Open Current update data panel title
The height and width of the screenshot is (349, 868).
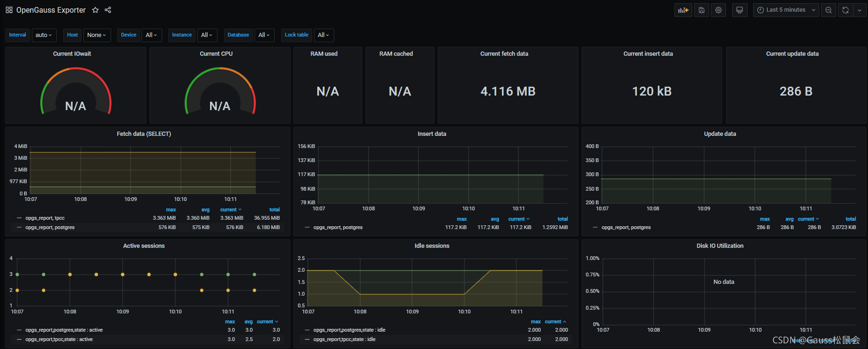coord(793,54)
